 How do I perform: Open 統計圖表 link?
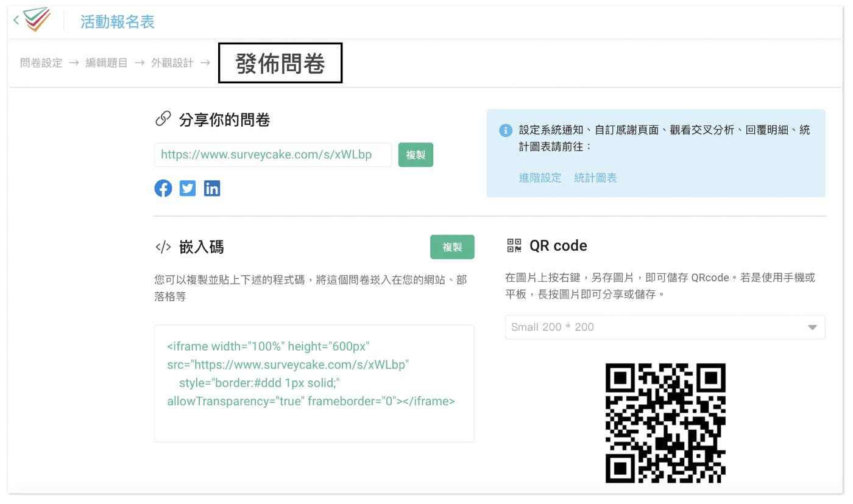pyautogui.click(x=595, y=178)
